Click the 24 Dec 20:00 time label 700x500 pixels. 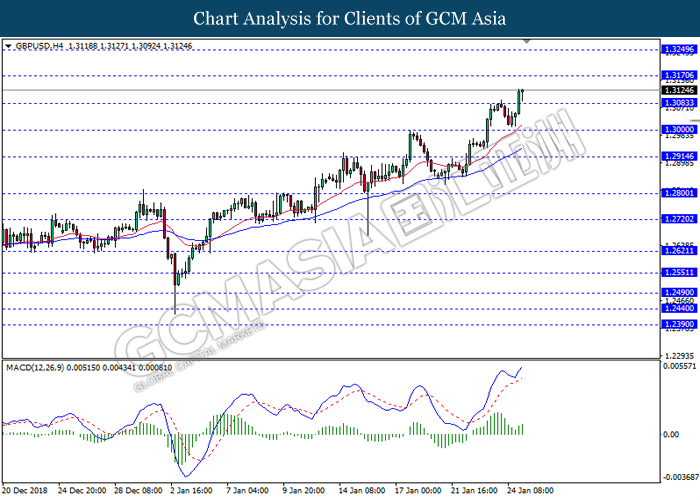(x=82, y=490)
